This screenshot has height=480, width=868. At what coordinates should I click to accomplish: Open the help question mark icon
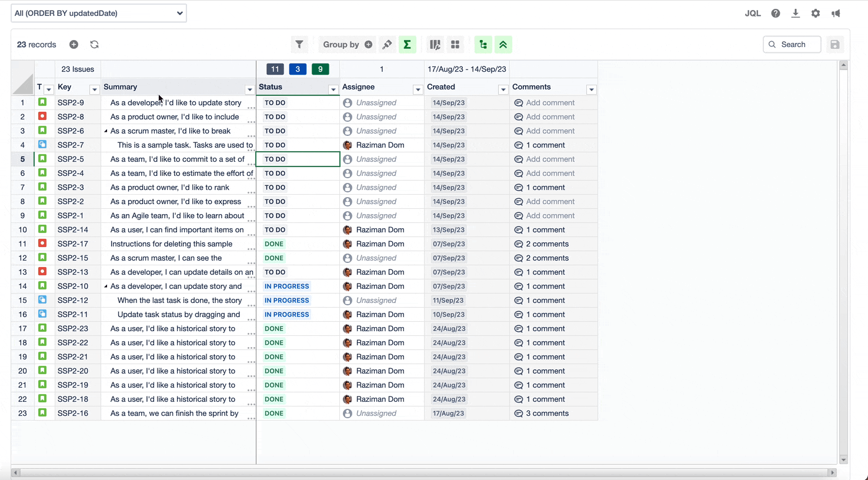click(776, 14)
